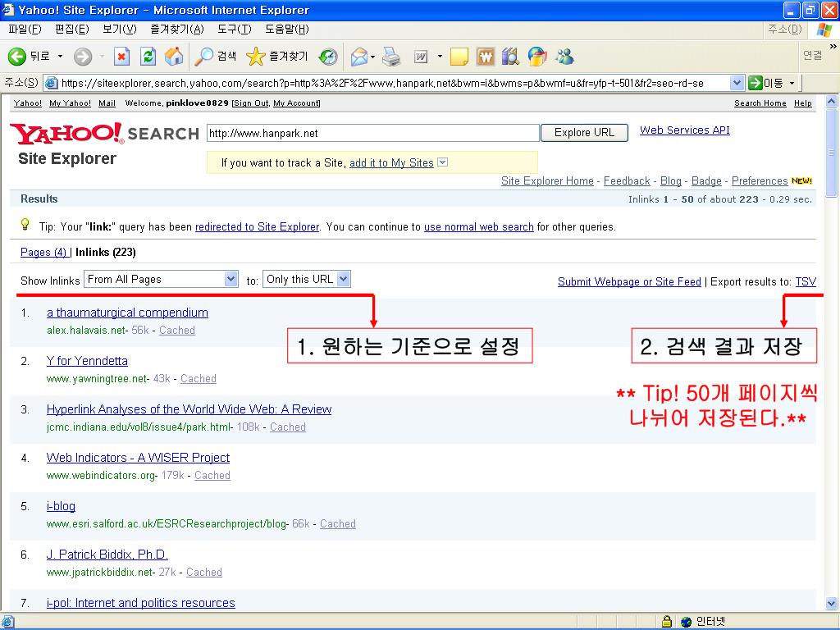Image resolution: width=840 pixels, height=630 pixels.
Task: Click the Word edit toolbar icon
Action: 421,57
